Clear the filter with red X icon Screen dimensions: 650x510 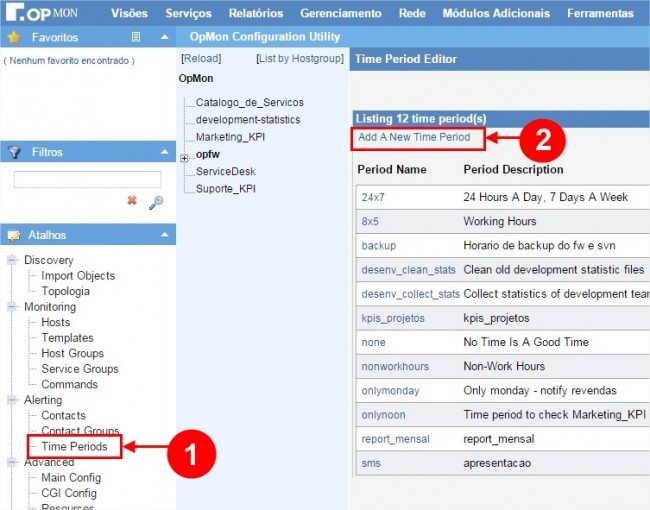point(132,201)
